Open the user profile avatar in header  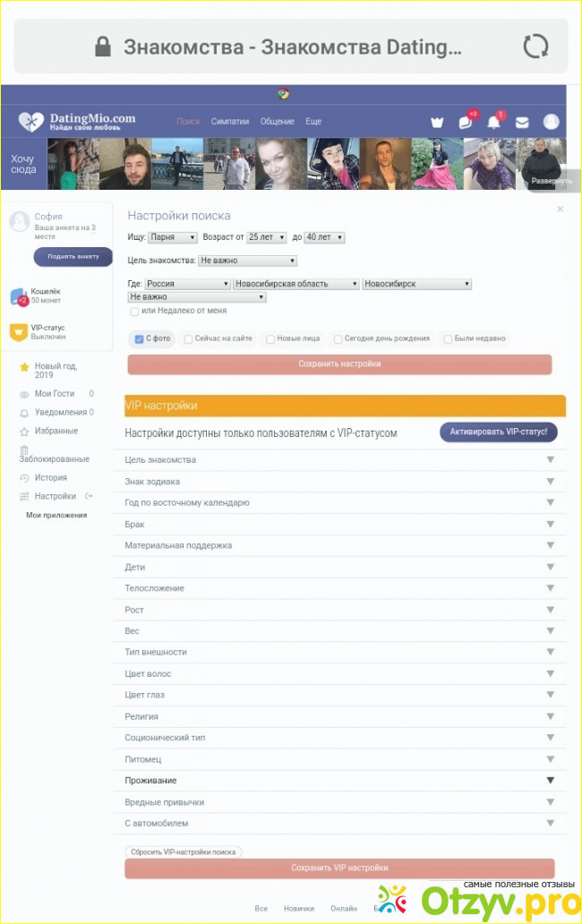pyautogui.click(x=551, y=122)
